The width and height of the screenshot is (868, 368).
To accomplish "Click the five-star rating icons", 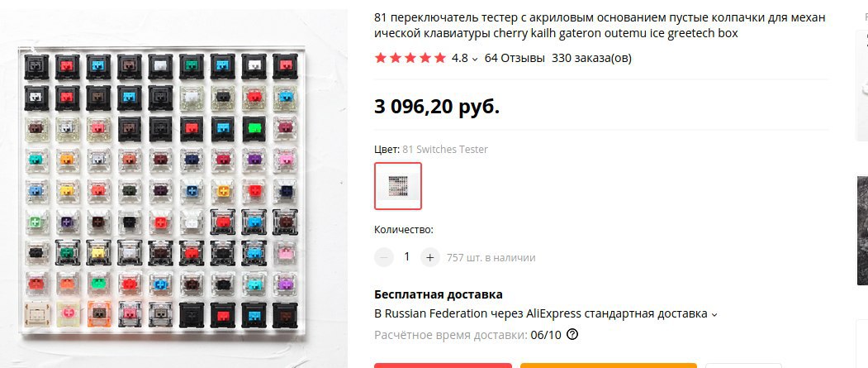I will pyautogui.click(x=410, y=58).
